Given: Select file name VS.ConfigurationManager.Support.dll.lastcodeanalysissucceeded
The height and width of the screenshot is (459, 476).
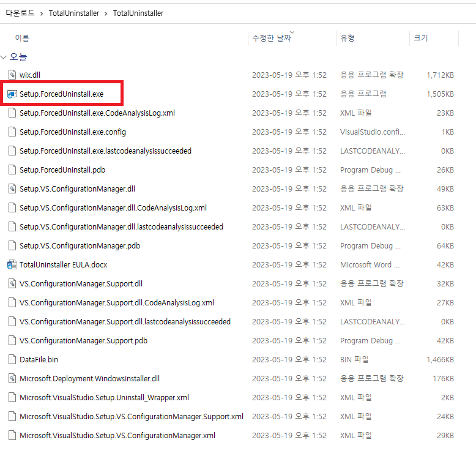Looking at the screenshot, I should [125, 321].
